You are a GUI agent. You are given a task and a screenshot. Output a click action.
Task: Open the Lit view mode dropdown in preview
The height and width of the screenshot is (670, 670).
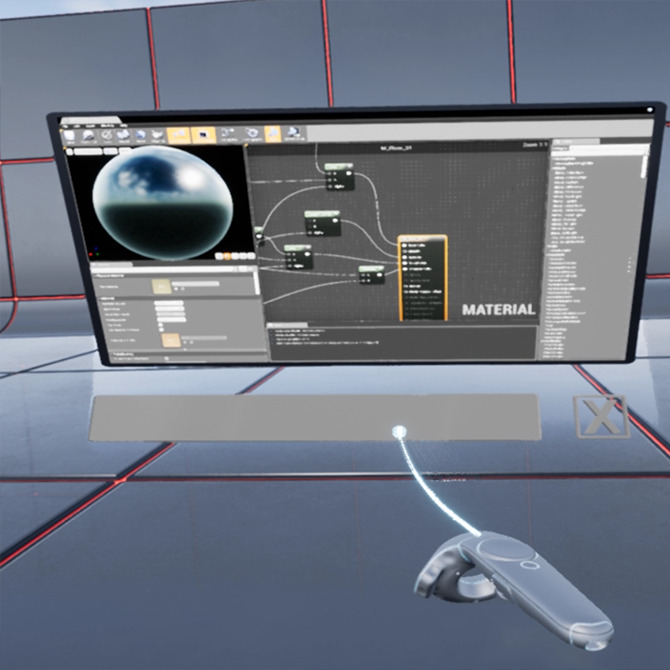point(111,151)
